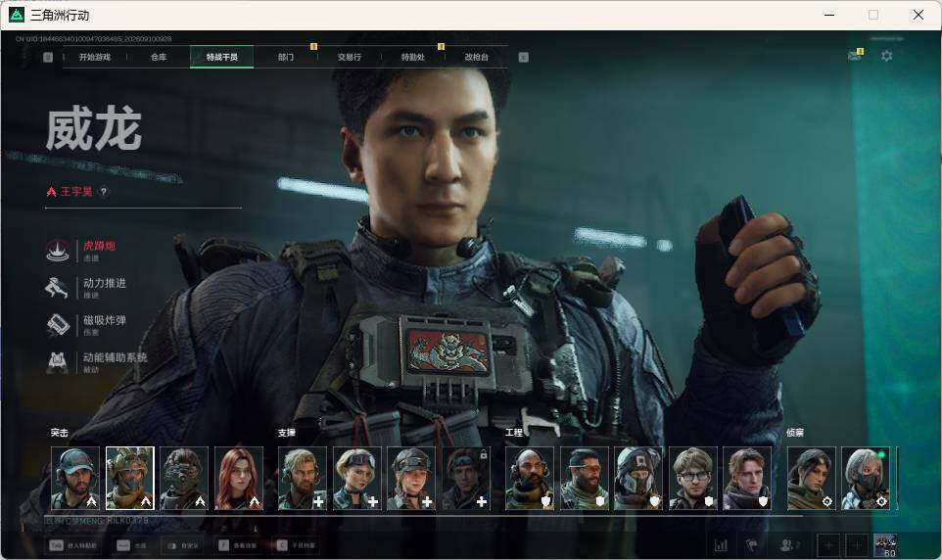Click the question mark help icon beside 王宇昊
This screenshot has width=942, height=560.
[104, 192]
